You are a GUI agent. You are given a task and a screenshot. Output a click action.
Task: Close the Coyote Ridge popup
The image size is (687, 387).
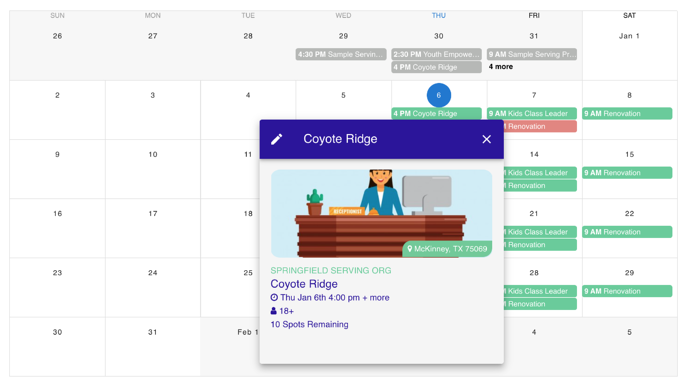coord(486,139)
